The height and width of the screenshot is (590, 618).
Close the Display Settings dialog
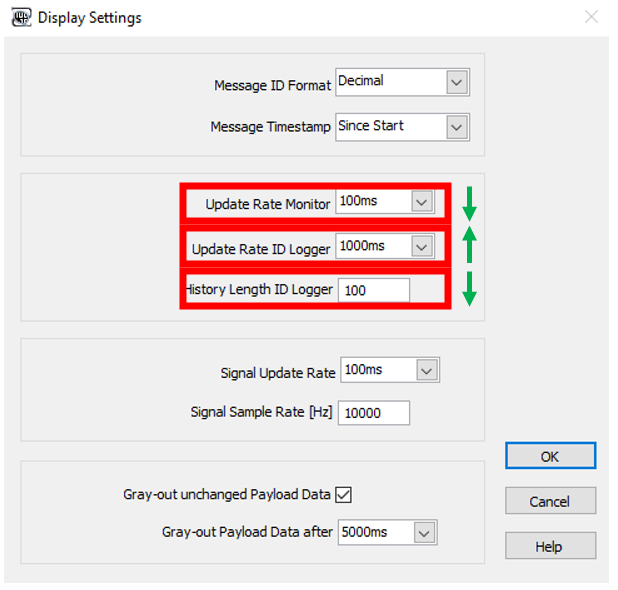pyautogui.click(x=591, y=17)
